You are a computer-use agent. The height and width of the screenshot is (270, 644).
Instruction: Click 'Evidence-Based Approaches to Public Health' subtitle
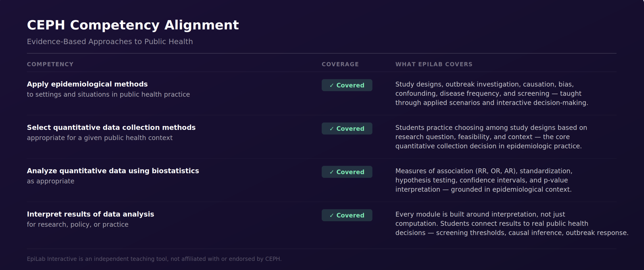coord(110,42)
